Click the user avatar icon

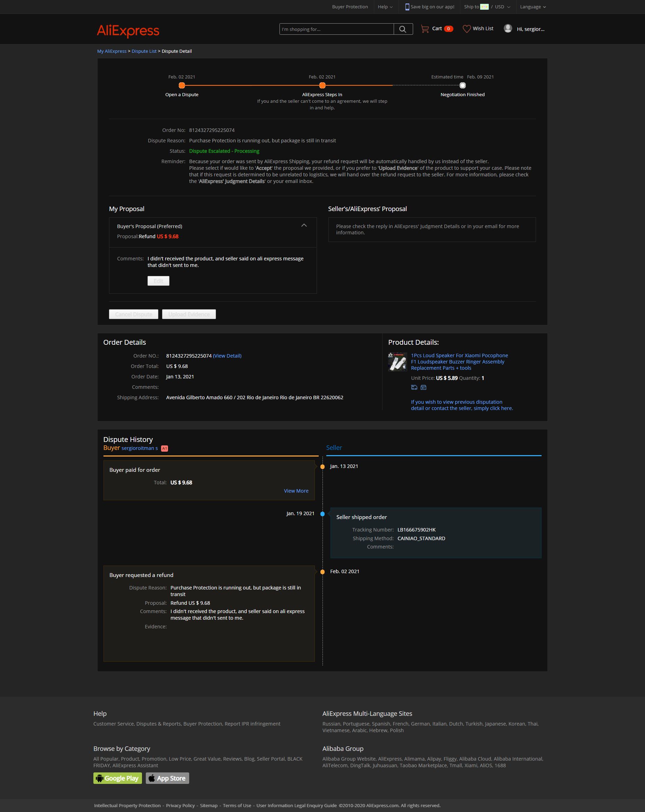[508, 28]
